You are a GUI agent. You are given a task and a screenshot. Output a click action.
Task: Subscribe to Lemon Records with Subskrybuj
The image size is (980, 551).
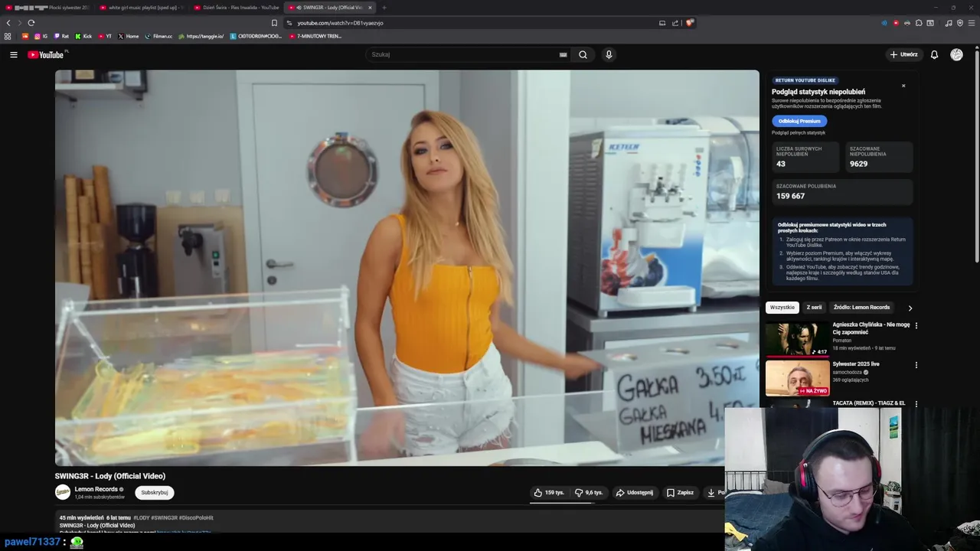[154, 493]
